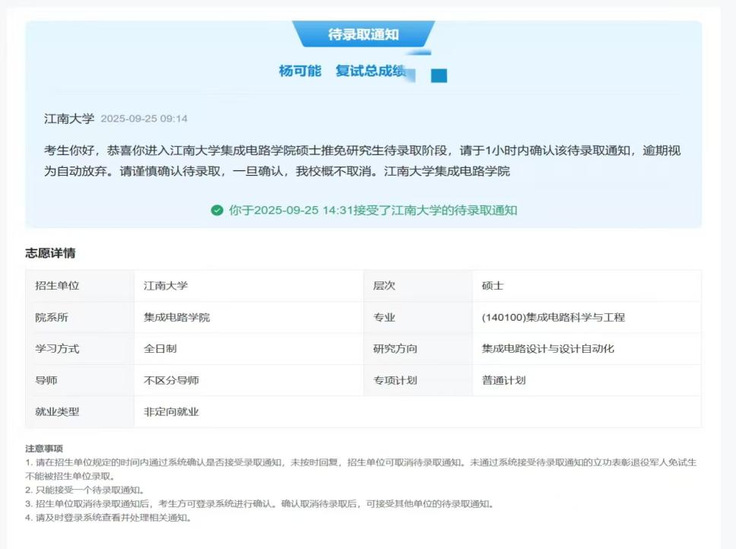
Task: Click the 志愿详情 section heading
Action: pos(50,253)
